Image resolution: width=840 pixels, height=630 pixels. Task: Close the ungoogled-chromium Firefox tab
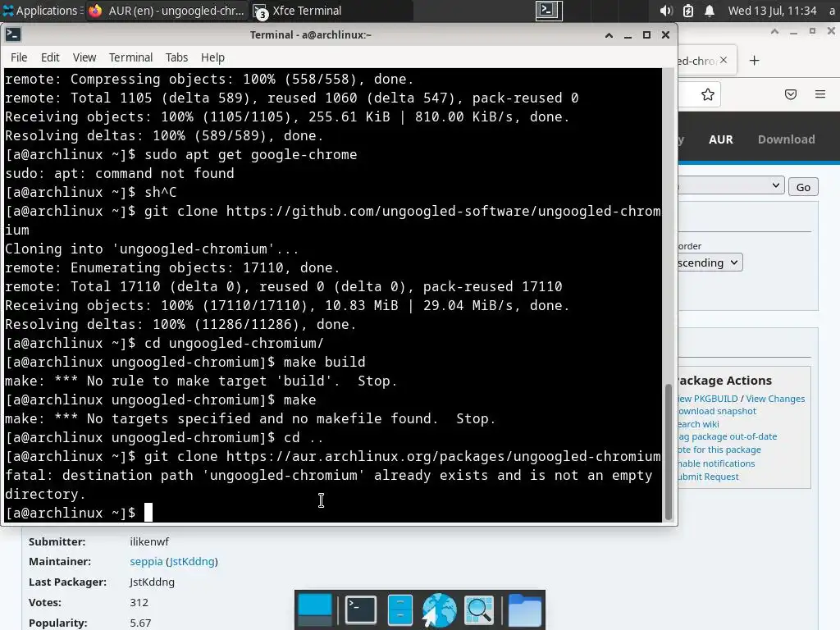pos(724,60)
